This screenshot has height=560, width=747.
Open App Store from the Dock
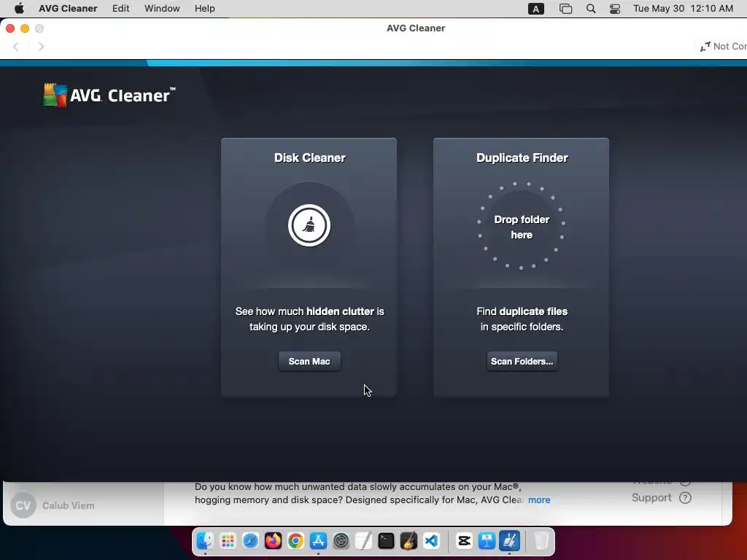(x=318, y=541)
